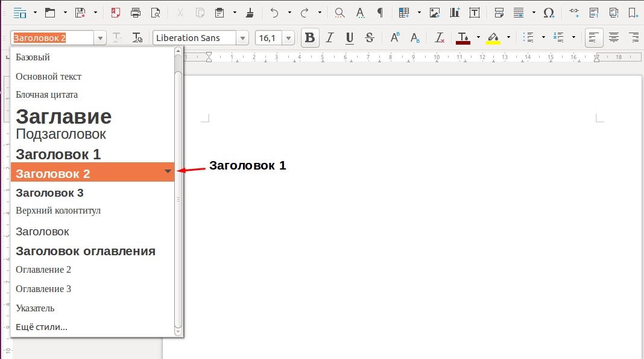Toggle Strikethrough formatting

[369, 38]
